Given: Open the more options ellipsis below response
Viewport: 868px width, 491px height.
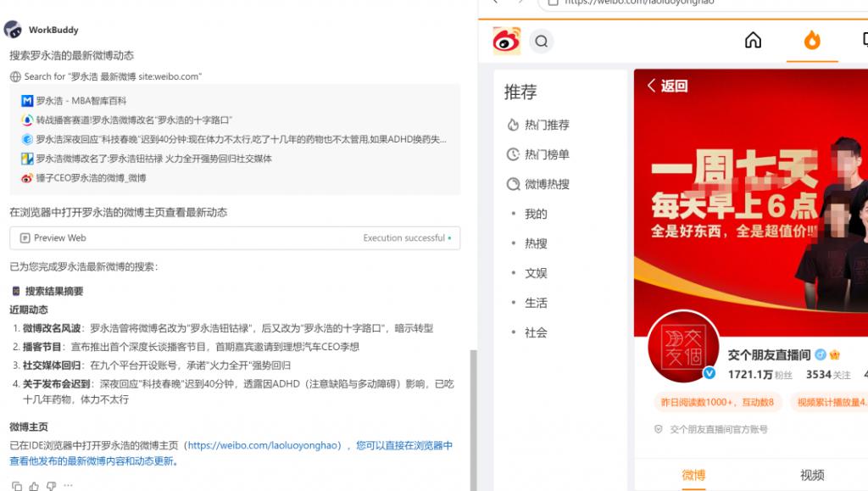Looking at the screenshot, I should pyautogui.click(x=68, y=486).
